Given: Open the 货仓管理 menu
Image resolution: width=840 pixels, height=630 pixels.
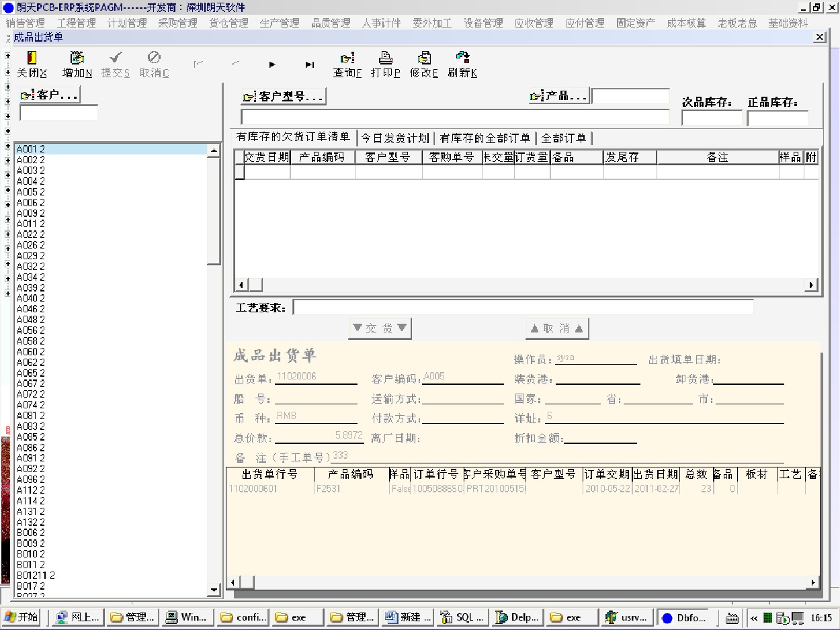Looking at the screenshot, I should [229, 23].
